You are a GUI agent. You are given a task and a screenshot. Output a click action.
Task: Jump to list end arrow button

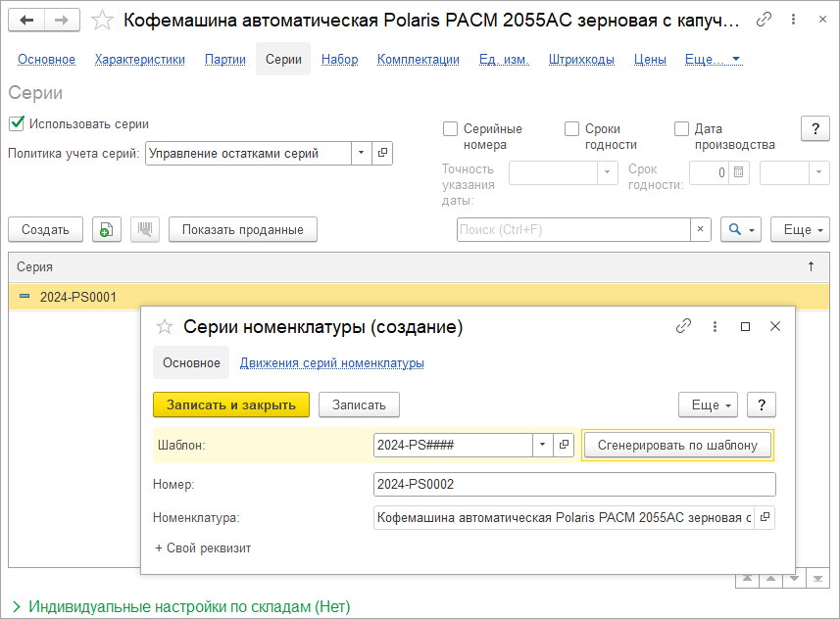[818, 580]
